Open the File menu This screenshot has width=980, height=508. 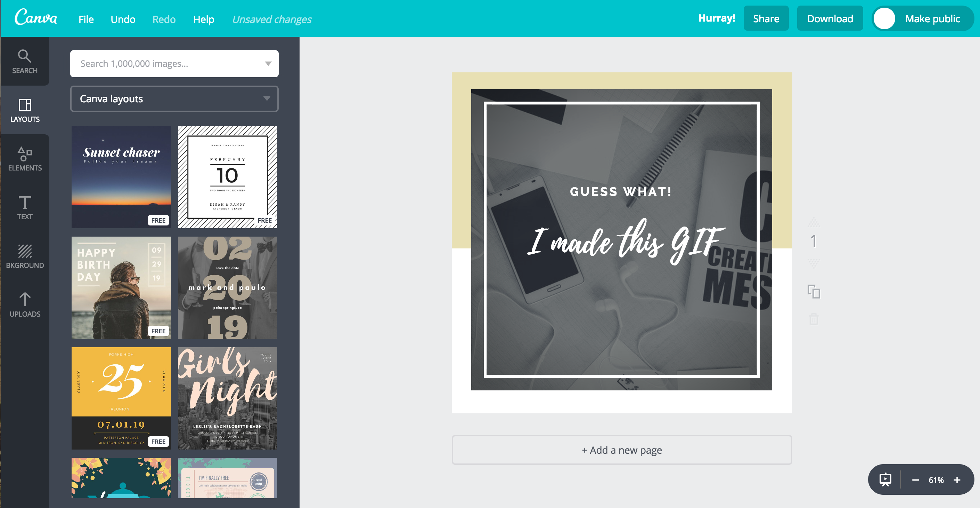point(86,18)
